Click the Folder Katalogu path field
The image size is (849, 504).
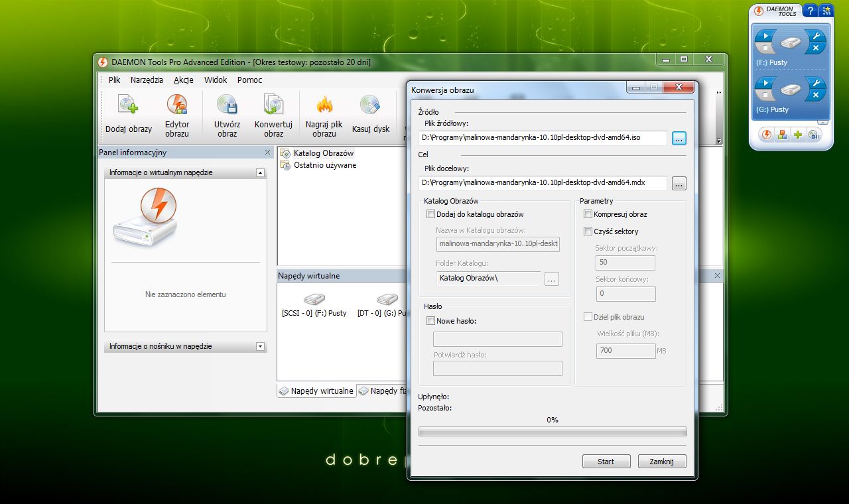[489, 279]
